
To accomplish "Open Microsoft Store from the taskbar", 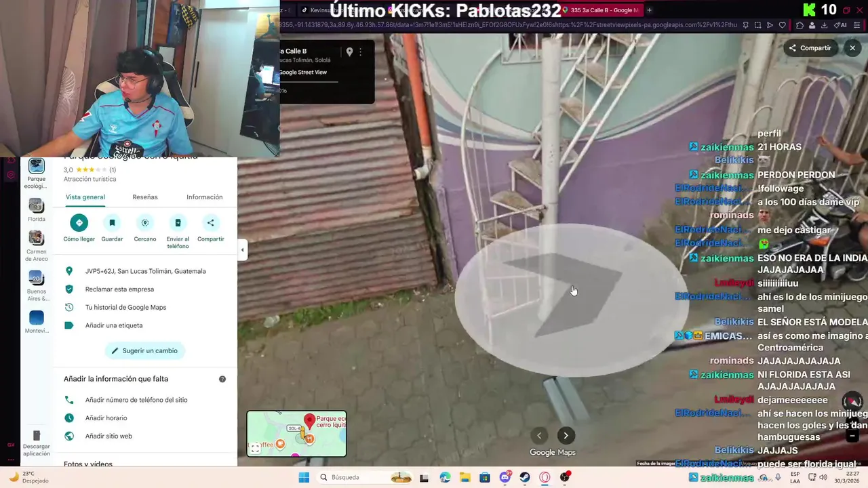I will tap(485, 477).
